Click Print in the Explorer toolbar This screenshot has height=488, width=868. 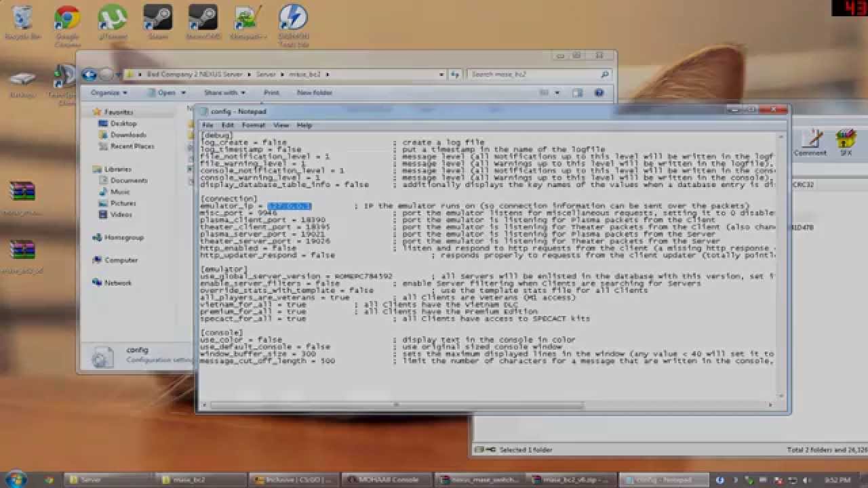tap(271, 93)
